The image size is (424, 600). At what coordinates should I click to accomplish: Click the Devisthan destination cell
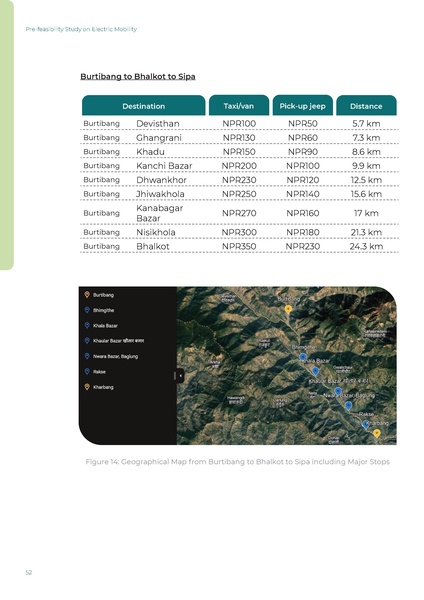tap(158, 124)
